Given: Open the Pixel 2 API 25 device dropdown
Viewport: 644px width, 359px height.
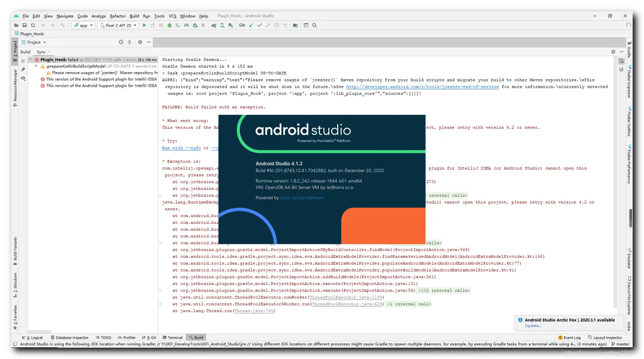Looking at the screenshot, I should [117, 25].
